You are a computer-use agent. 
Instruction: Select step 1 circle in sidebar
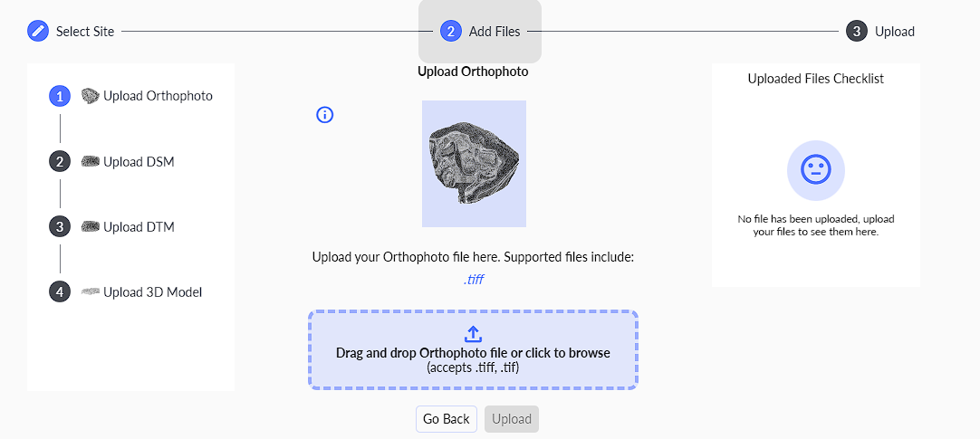coord(60,96)
